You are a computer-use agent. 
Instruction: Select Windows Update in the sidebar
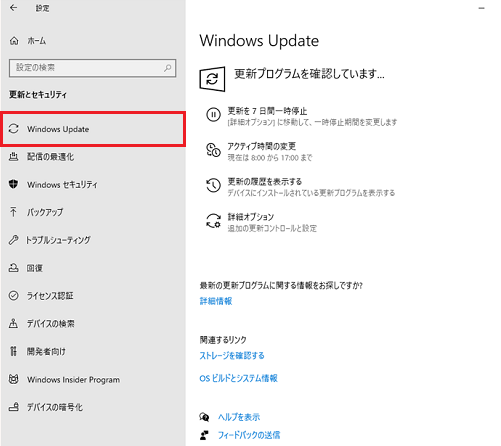(x=93, y=129)
